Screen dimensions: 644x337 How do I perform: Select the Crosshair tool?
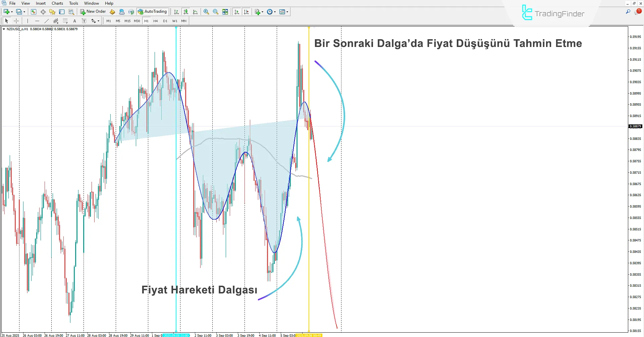pos(16,21)
